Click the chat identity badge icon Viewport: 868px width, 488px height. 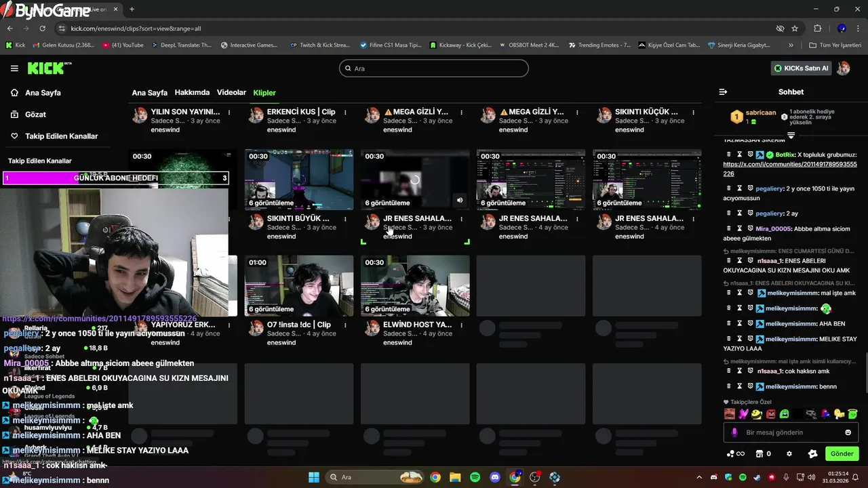(x=812, y=453)
